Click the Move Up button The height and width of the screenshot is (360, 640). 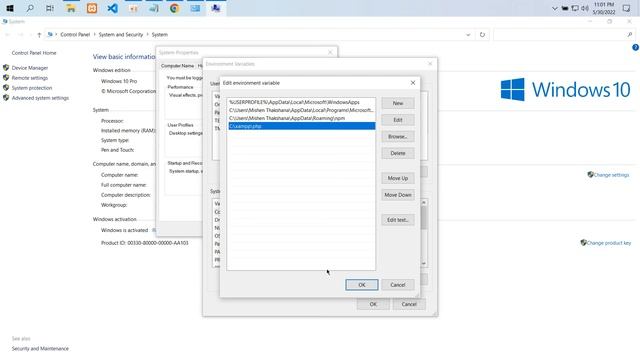(x=398, y=178)
